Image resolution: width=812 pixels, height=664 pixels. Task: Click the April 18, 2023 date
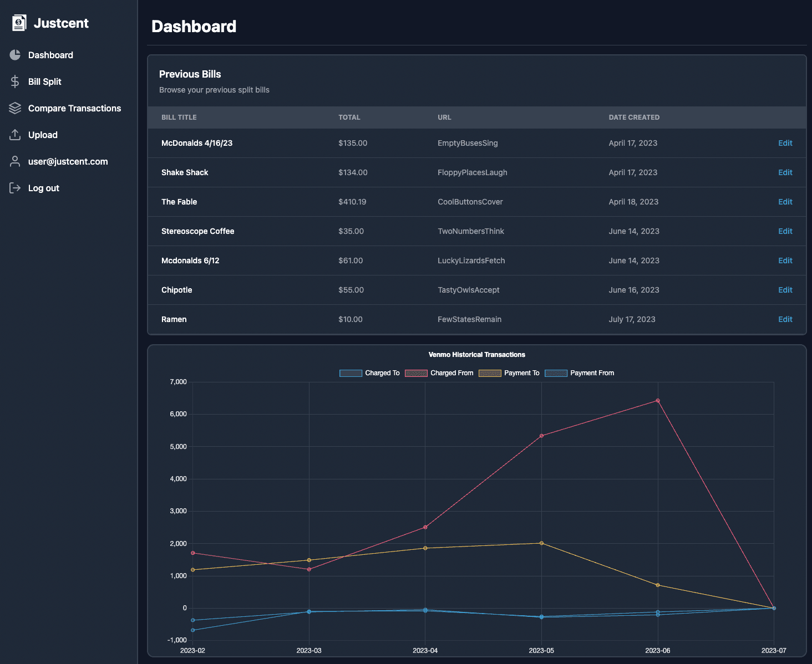(x=633, y=202)
